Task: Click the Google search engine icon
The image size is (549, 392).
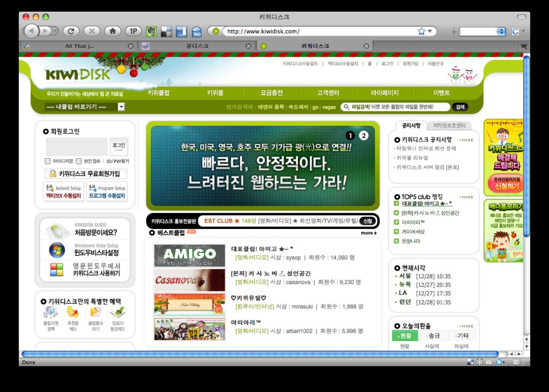Action: pos(515,32)
